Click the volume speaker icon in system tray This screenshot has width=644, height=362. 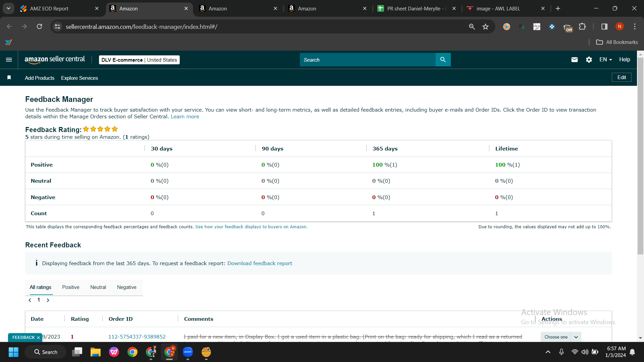(585, 352)
